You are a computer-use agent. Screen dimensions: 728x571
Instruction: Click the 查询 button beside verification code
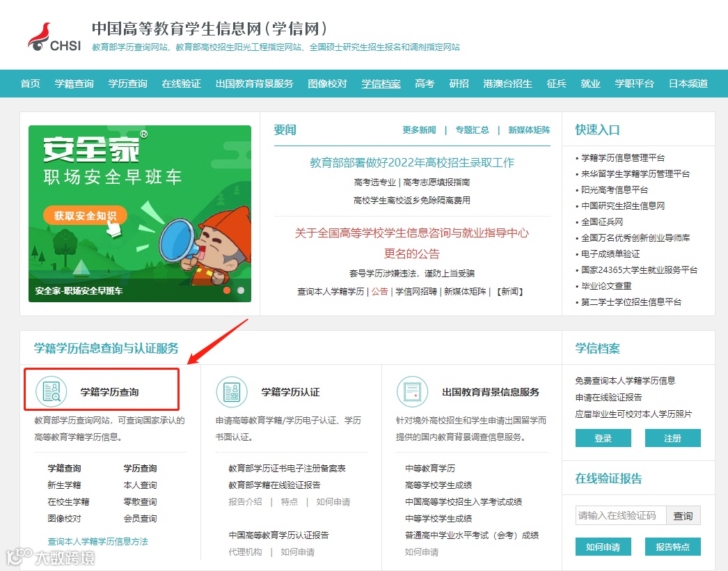click(x=683, y=515)
